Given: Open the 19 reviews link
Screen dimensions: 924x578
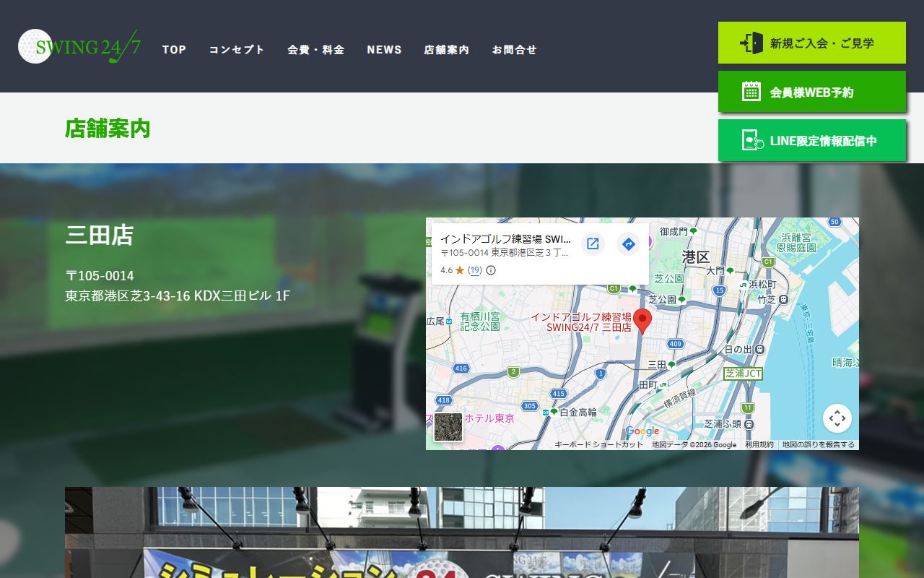Looking at the screenshot, I should 474,270.
